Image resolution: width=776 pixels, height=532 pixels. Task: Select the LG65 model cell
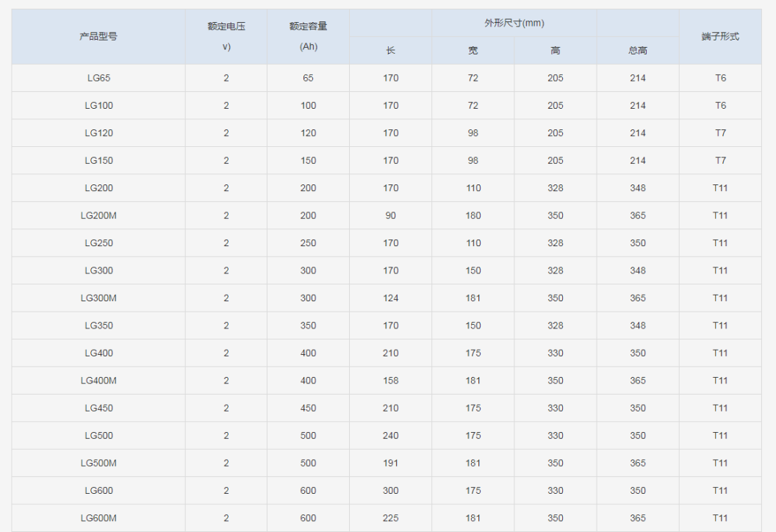pos(98,78)
